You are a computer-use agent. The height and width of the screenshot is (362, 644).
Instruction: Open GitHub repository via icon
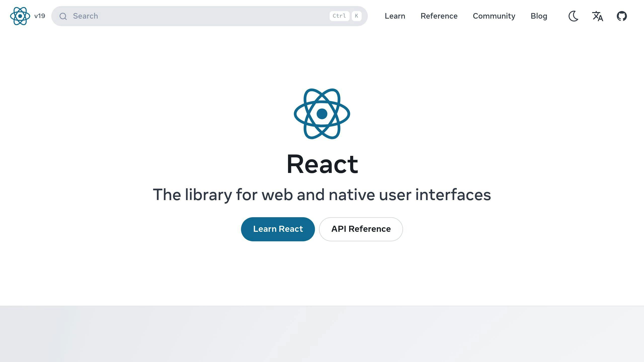coord(622,16)
